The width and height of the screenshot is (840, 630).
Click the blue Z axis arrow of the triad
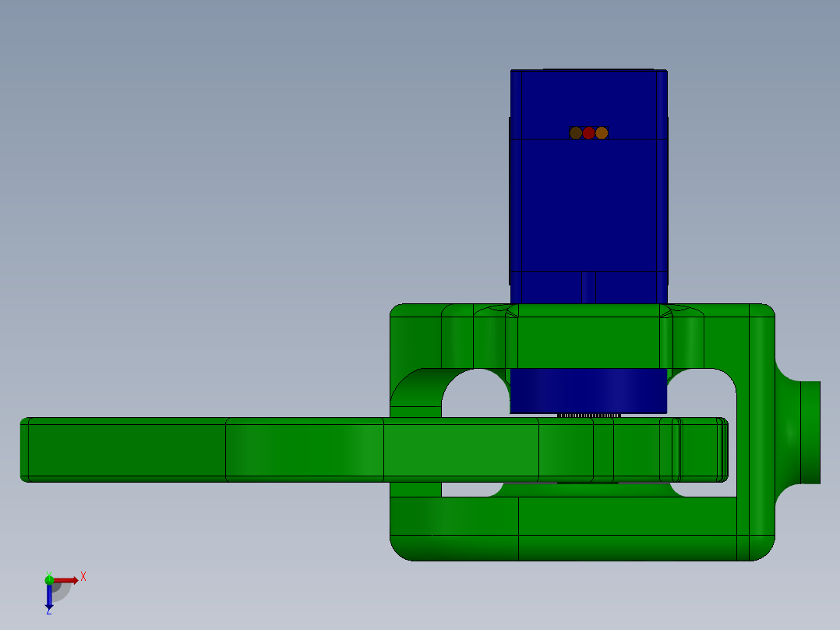pyautogui.click(x=49, y=596)
